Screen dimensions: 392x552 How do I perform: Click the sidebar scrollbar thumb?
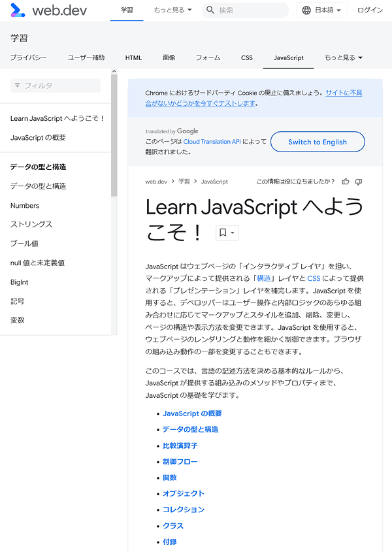pos(114,135)
